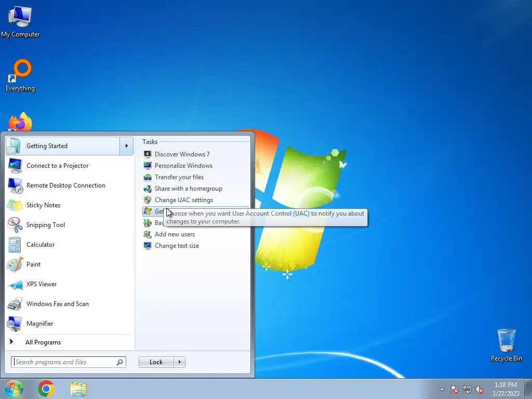Screen dimensions: 532x399
Task: Click the Magnifier icon
Action: click(15, 324)
